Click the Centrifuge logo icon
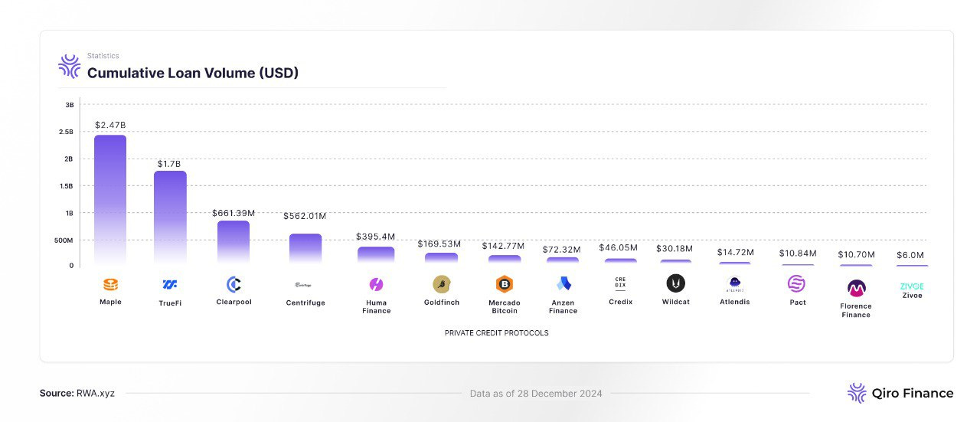Image resolution: width=980 pixels, height=422 pixels. pyautogui.click(x=304, y=285)
